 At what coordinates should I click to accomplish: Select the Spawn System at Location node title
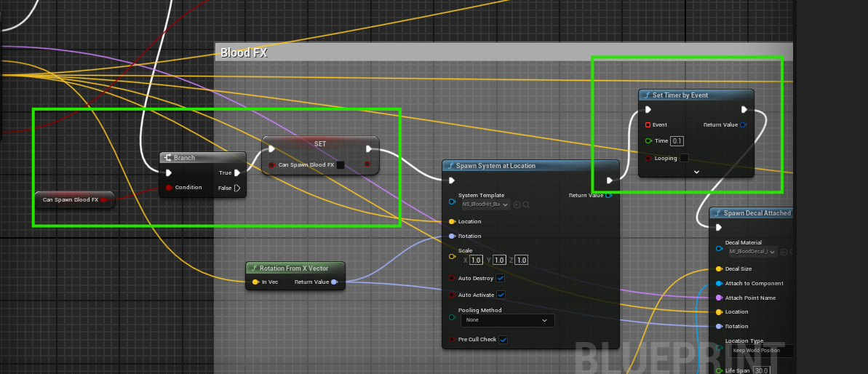(495, 165)
